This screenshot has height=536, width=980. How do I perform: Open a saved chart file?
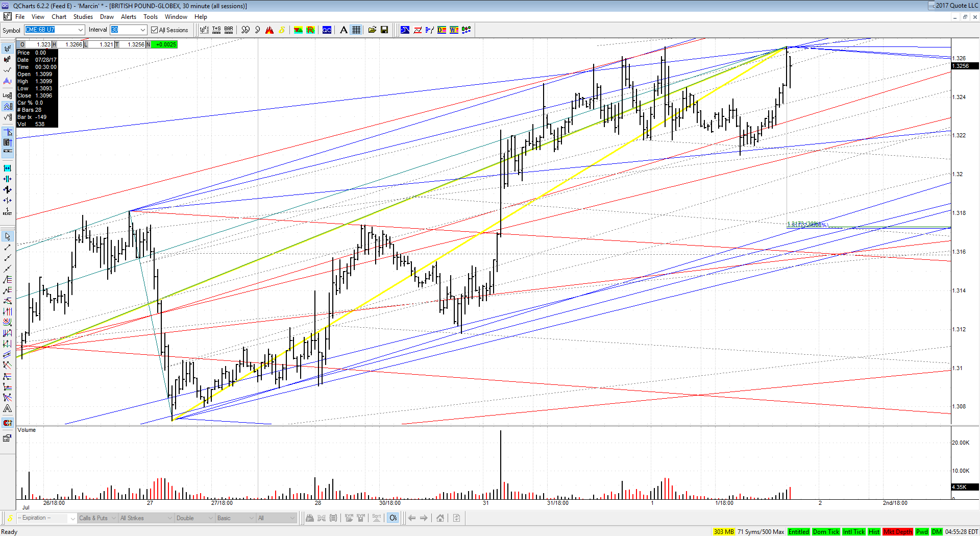tap(372, 30)
